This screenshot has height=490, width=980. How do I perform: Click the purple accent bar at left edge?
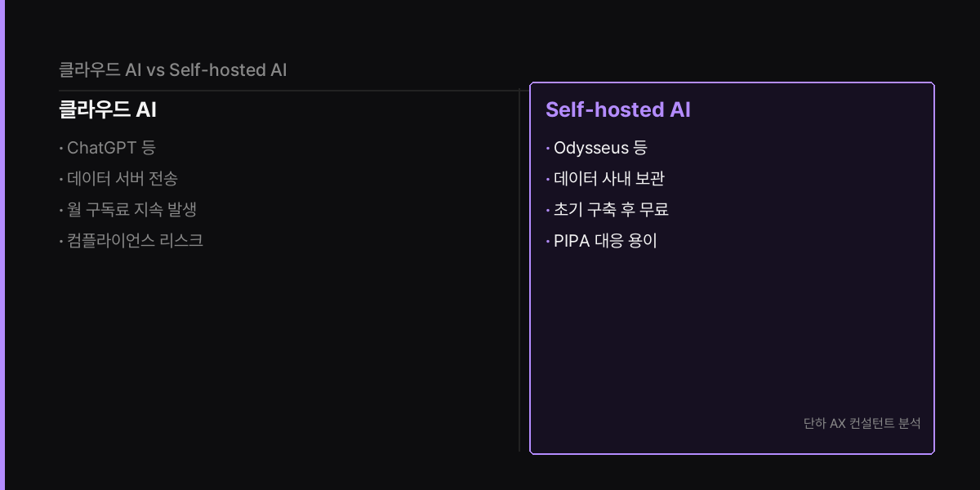[x=2, y=245]
